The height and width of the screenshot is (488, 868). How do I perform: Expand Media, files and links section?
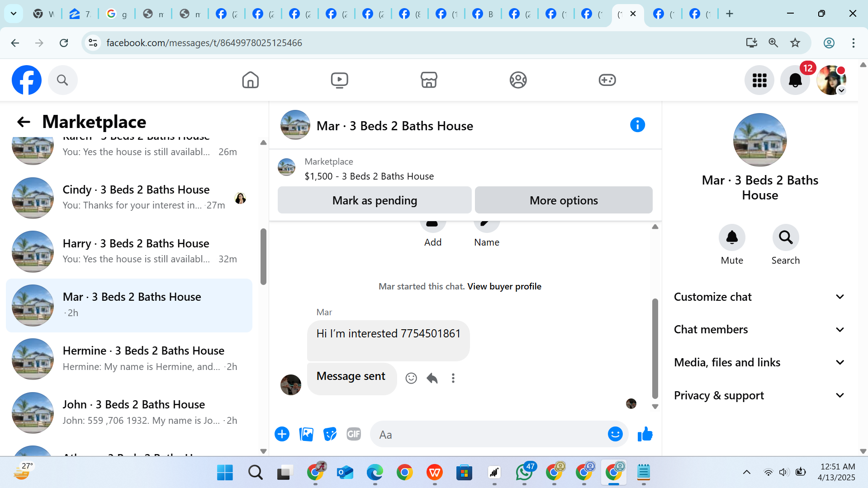[759, 362]
